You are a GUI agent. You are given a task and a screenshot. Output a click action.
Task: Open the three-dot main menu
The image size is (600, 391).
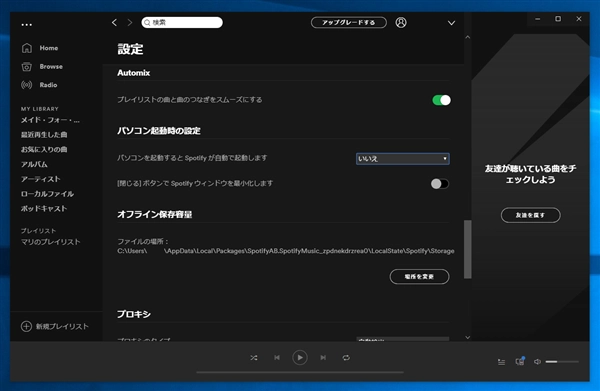click(x=26, y=24)
